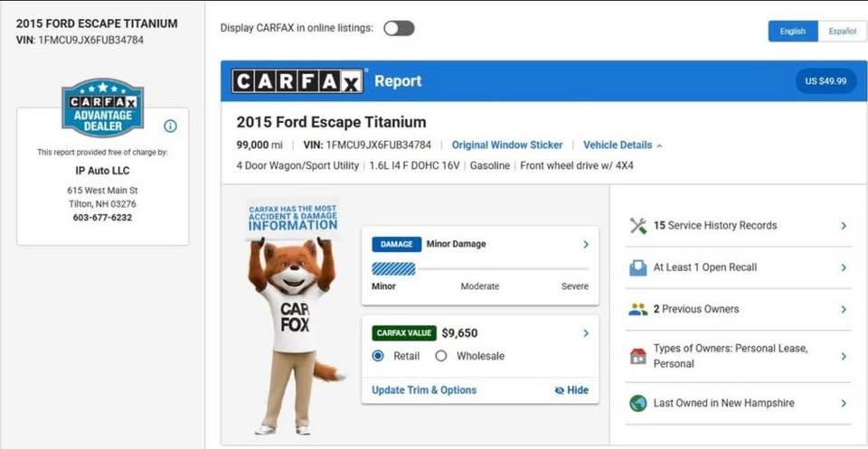Open At Least 1 Open Recall chevron
The height and width of the screenshot is (449, 868).
tap(844, 267)
